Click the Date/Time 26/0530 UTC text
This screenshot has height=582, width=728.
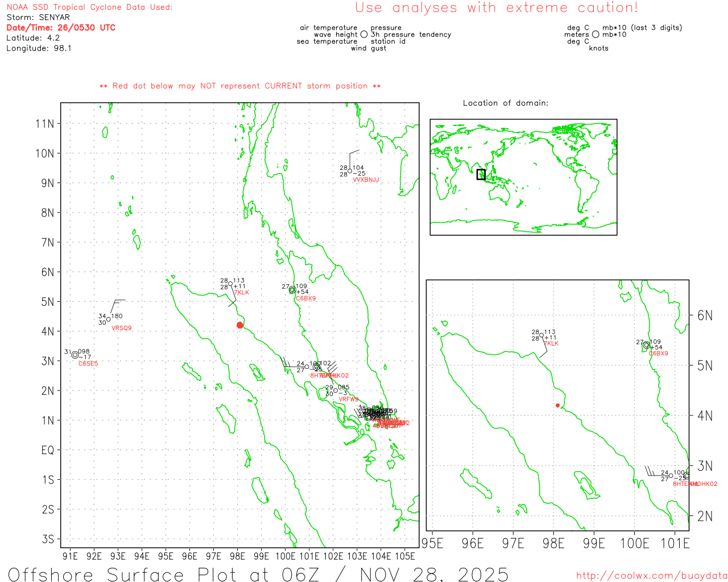tap(61, 28)
